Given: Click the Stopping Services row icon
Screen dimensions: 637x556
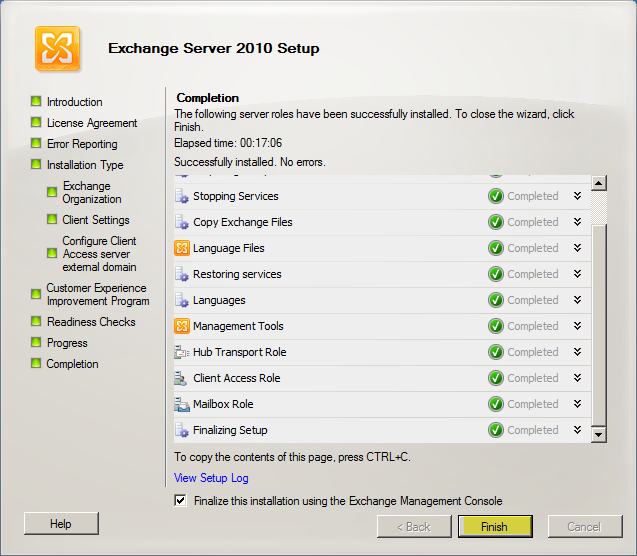Looking at the screenshot, I should click(182, 196).
